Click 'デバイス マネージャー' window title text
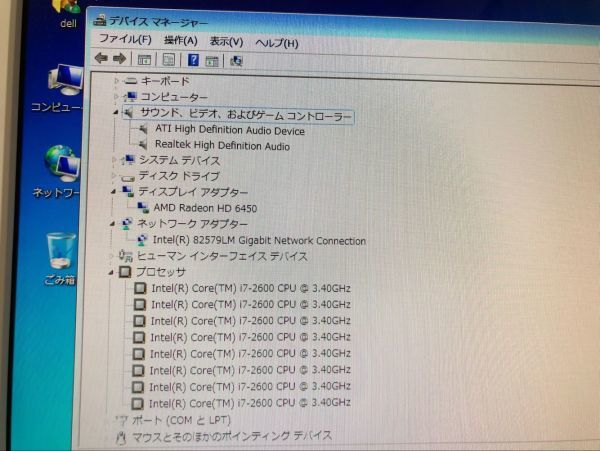The width and height of the screenshot is (600, 451). (x=158, y=22)
